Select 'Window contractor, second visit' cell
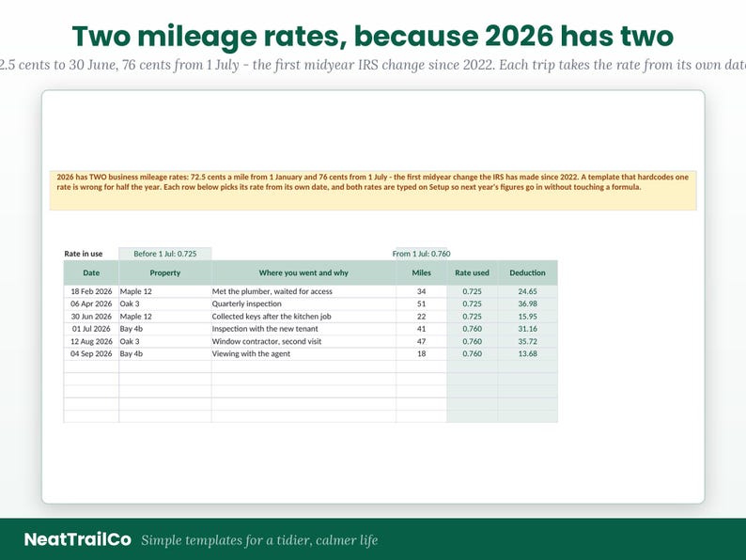The image size is (746, 560). [303, 341]
